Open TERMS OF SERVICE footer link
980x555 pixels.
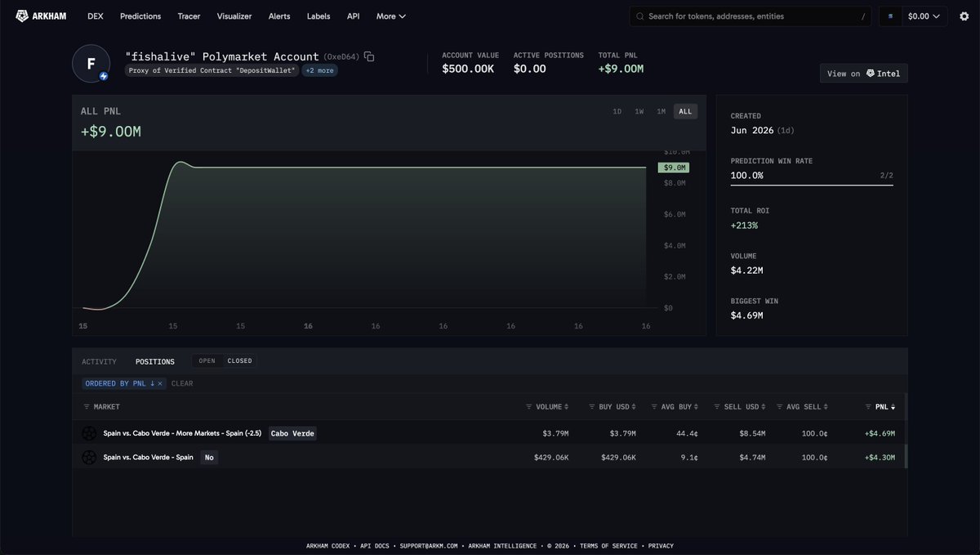pos(610,546)
